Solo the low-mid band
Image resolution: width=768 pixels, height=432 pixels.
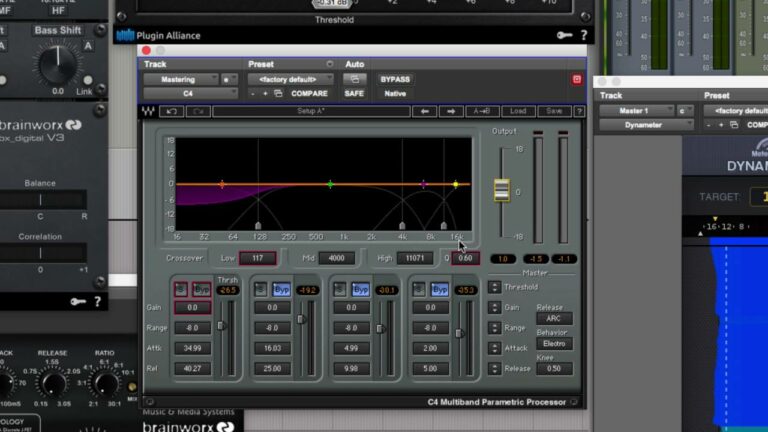[260, 289]
